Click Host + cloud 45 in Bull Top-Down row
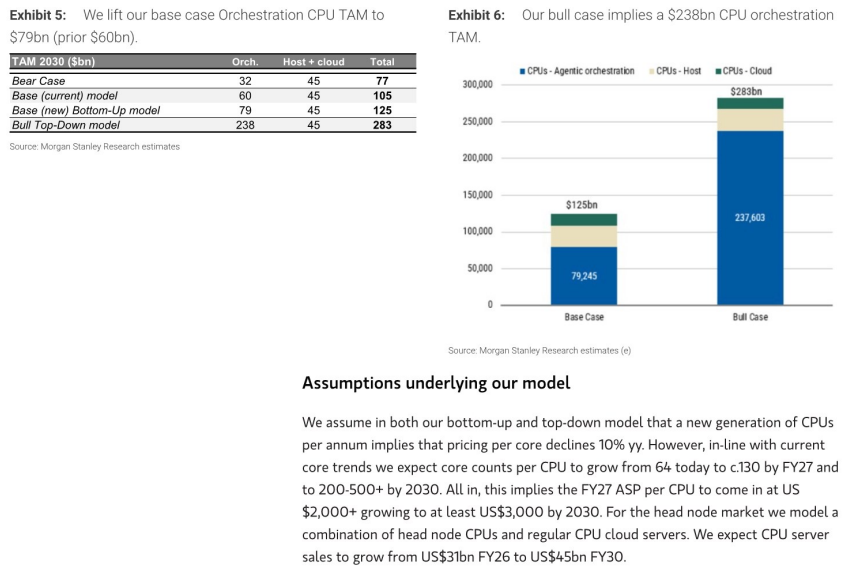The width and height of the screenshot is (852, 576). pos(314,125)
